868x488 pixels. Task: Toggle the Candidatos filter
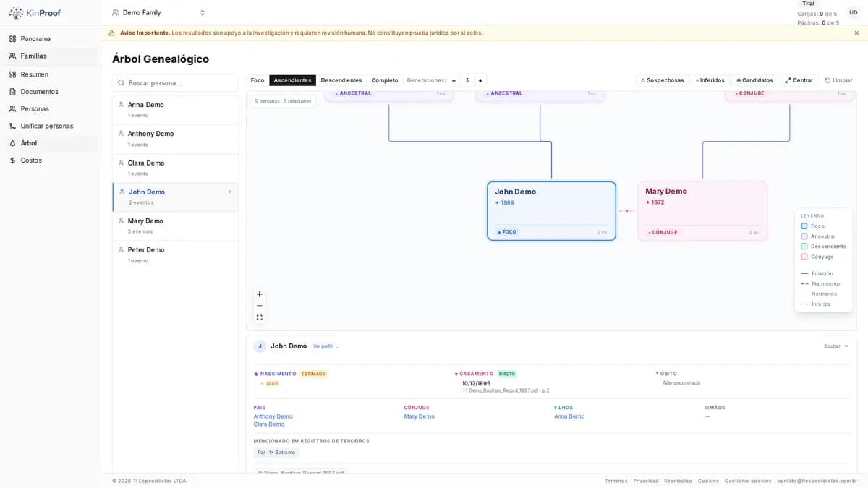click(x=754, y=80)
